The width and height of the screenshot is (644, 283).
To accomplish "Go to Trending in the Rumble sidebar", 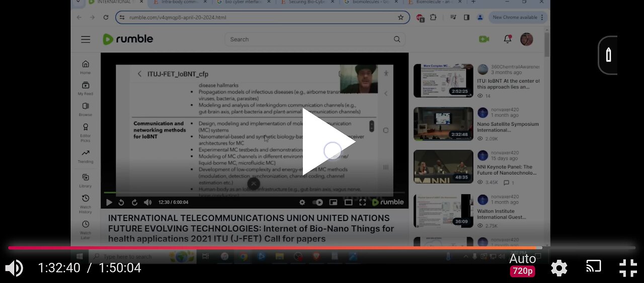I will 86,156.
